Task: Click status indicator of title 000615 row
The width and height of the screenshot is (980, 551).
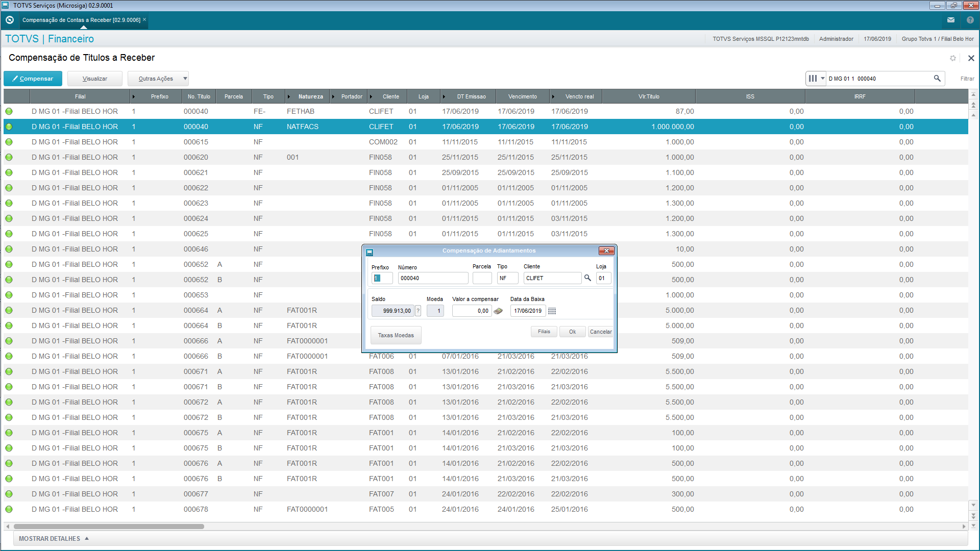Action: tap(9, 142)
